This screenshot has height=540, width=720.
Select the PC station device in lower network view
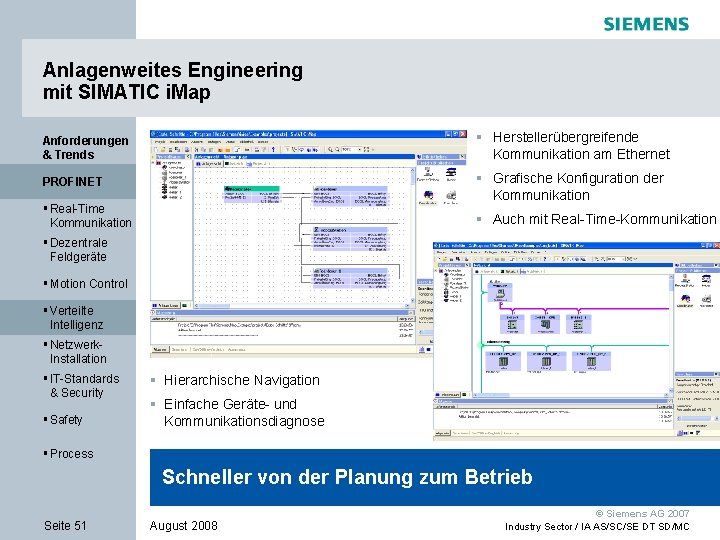(x=500, y=292)
